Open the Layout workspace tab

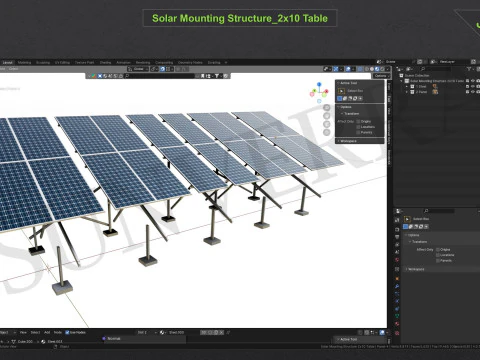7,62
